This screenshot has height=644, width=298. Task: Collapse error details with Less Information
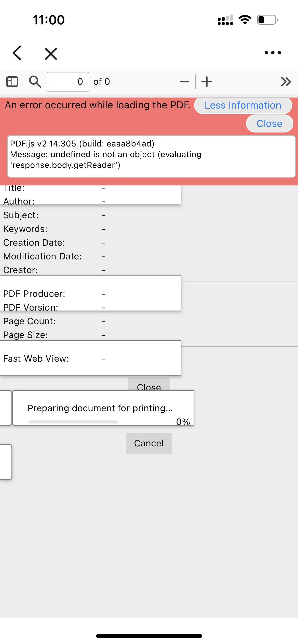tap(243, 105)
